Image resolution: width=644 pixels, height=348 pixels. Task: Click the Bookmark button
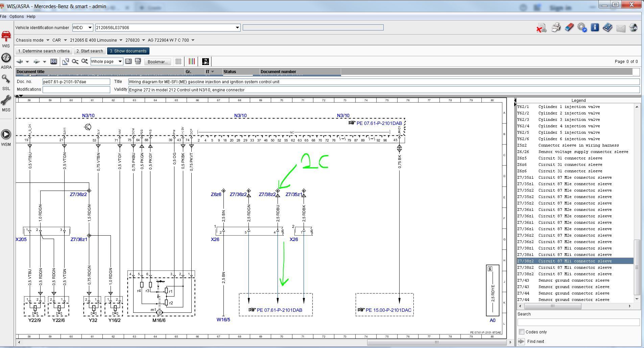[158, 62]
